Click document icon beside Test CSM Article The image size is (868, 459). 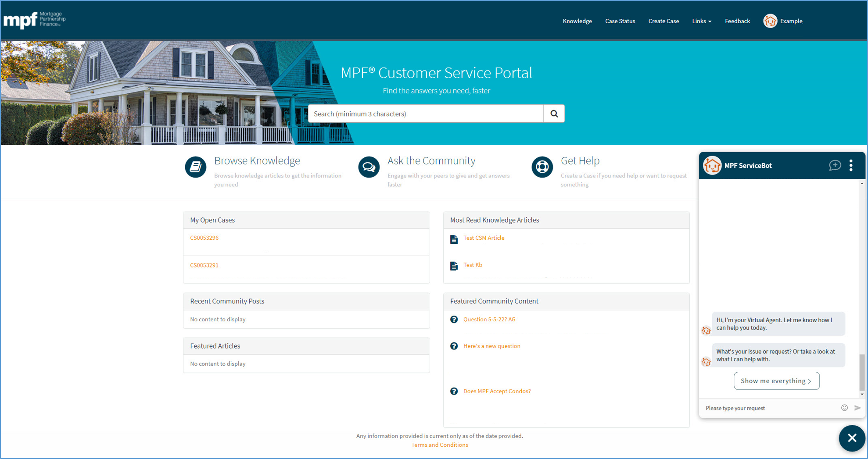click(454, 239)
